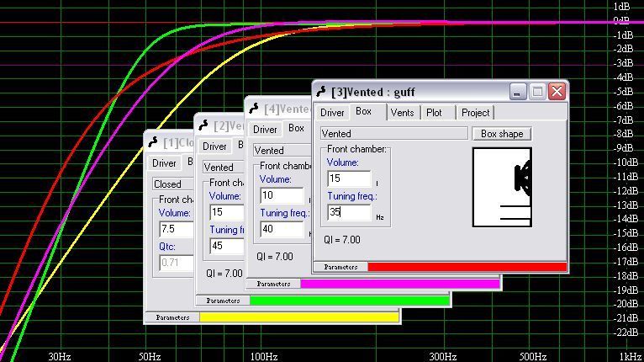Click the speaker box shape preview image
The image size is (644, 362).
[502, 188]
